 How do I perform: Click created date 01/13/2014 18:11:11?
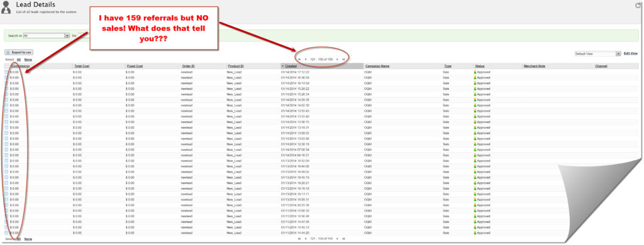coord(295,194)
